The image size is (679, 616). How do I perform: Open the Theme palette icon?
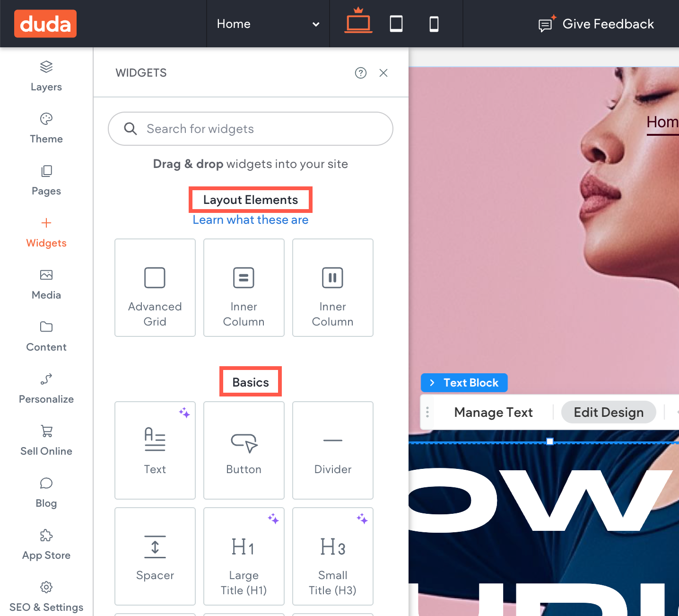click(x=46, y=119)
